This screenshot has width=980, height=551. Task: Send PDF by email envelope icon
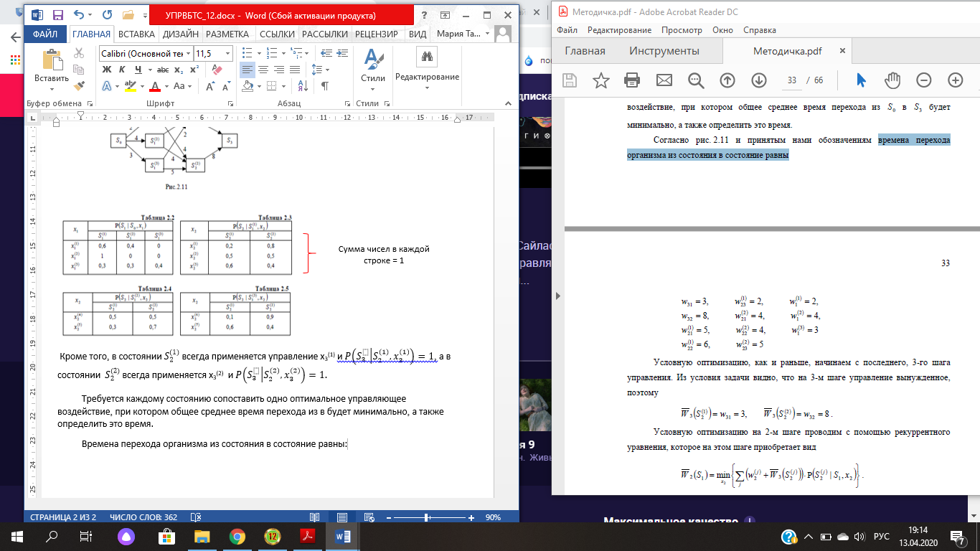tap(664, 80)
